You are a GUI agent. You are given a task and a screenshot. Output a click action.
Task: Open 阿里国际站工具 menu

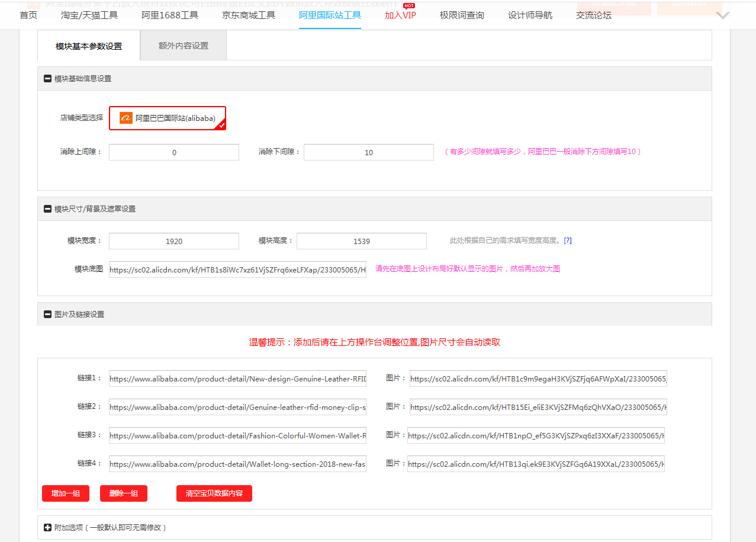pyautogui.click(x=330, y=15)
